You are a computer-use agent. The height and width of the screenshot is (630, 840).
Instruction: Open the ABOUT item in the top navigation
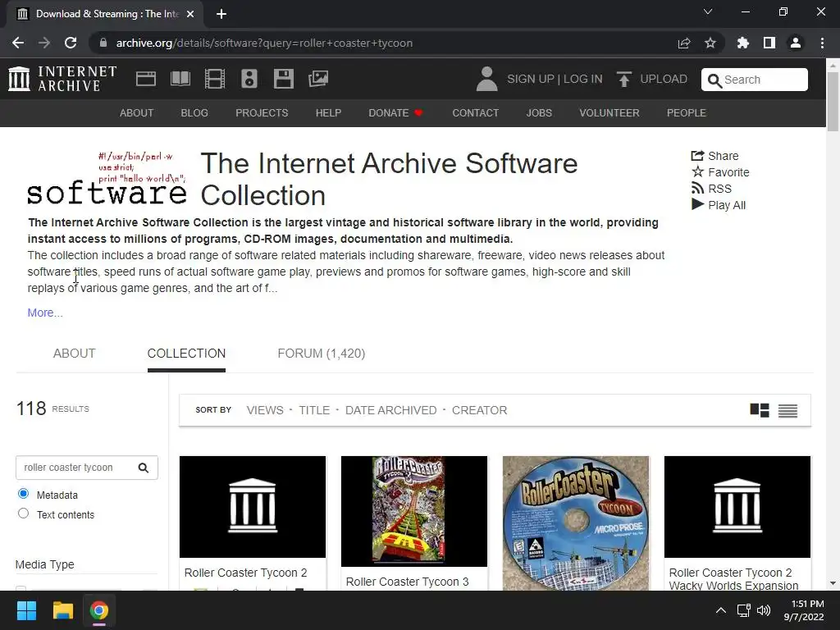tap(137, 113)
